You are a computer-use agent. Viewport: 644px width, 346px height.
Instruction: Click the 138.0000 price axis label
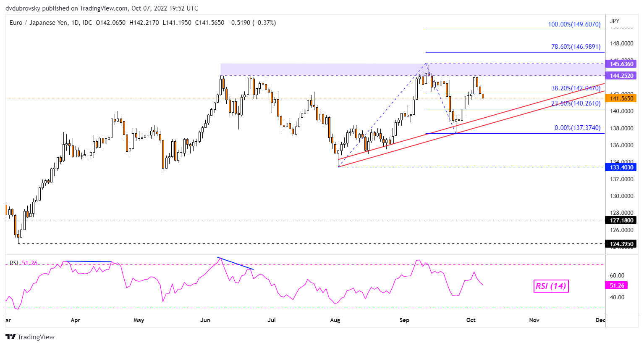pos(622,128)
